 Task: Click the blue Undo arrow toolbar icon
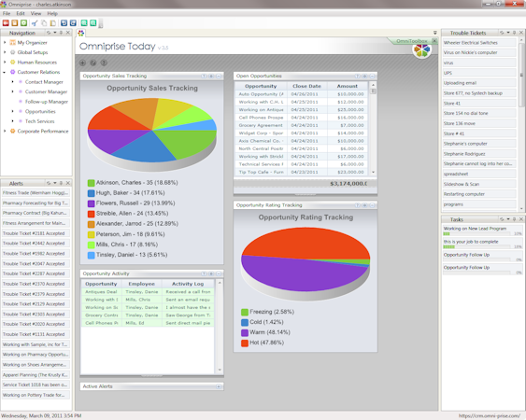pos(64,22)
